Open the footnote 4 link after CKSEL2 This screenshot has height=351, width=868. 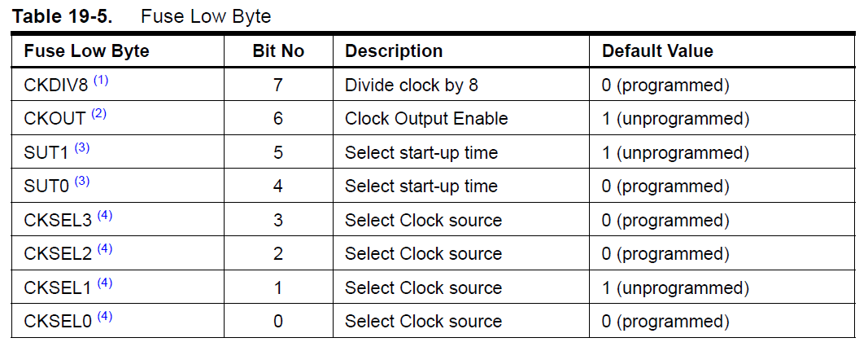105,249
